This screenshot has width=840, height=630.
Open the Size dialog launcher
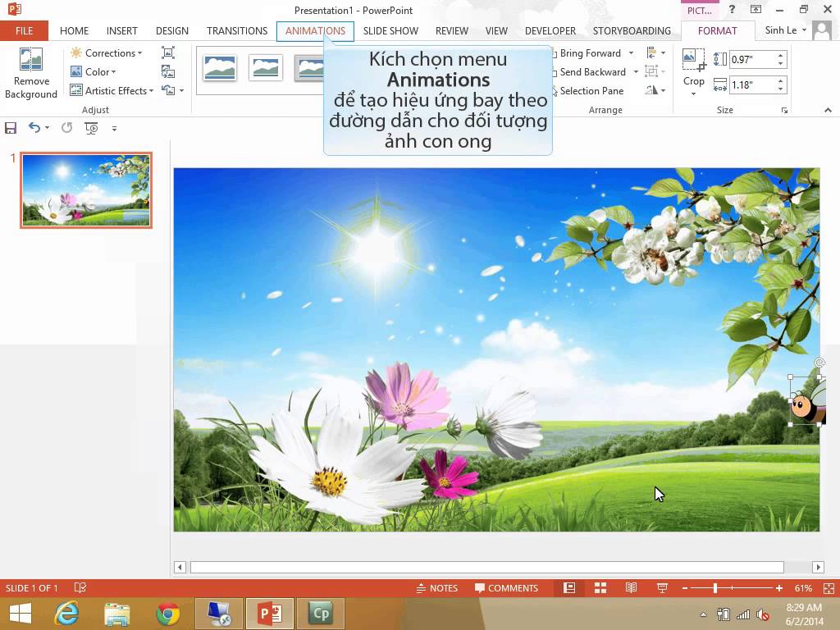(784, 111)
